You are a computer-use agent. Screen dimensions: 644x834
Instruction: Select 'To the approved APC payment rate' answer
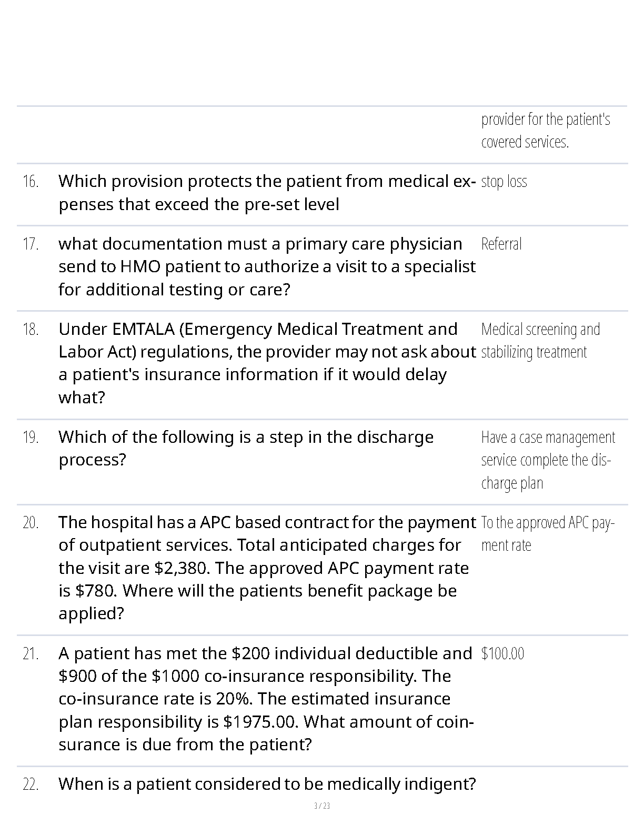[x=548, y=533]
